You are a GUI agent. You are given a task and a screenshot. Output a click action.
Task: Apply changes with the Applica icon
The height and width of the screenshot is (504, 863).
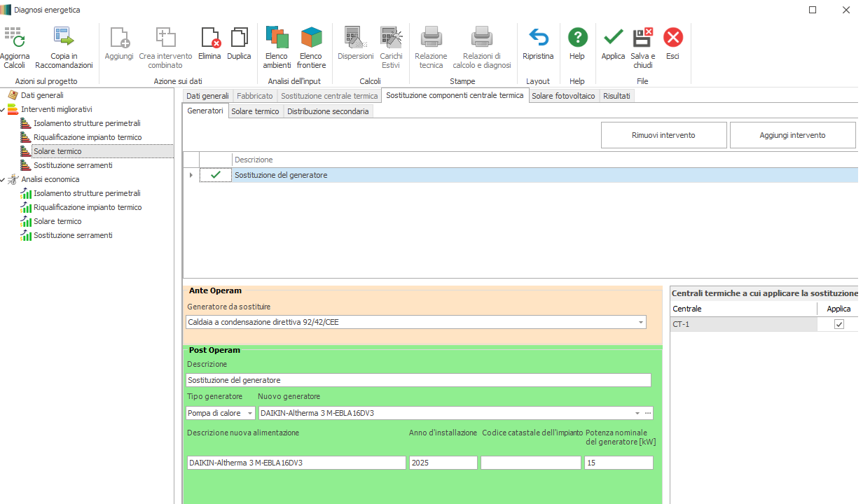tap(613, 38)
